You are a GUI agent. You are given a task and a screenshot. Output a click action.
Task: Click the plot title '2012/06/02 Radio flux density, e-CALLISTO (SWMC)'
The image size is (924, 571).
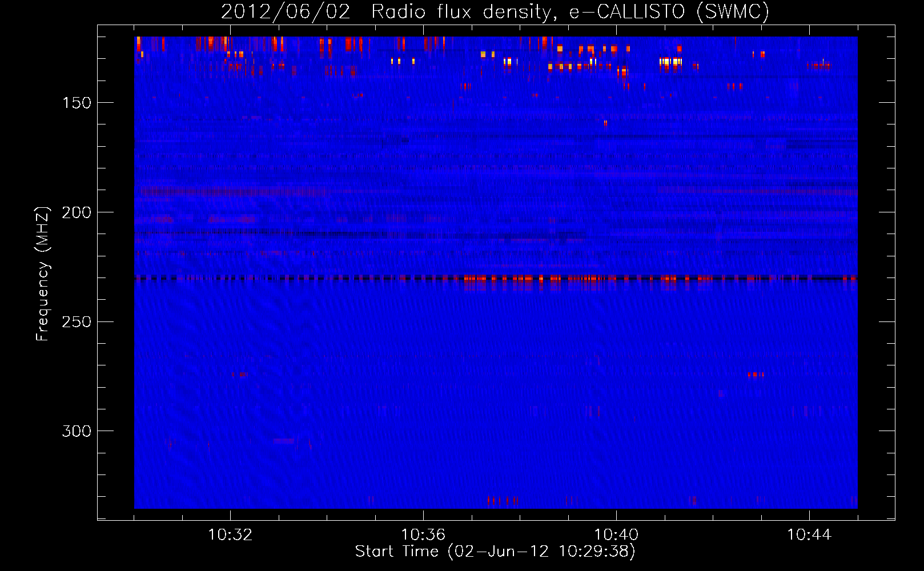point(495,12)
